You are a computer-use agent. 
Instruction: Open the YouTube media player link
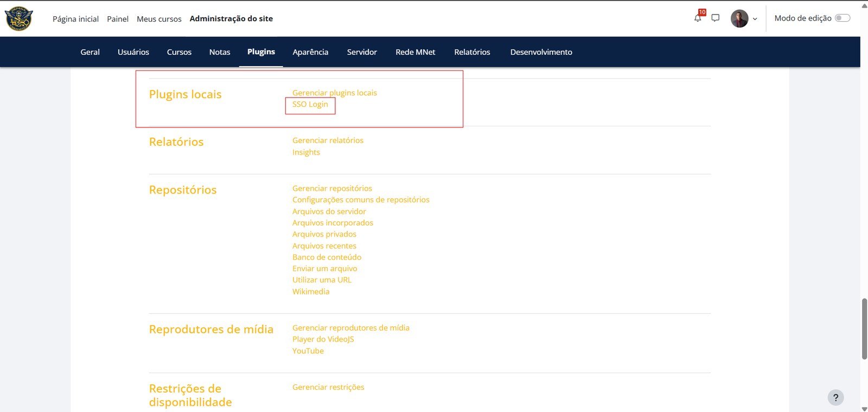pyautogui.click(x=308, y=351)
